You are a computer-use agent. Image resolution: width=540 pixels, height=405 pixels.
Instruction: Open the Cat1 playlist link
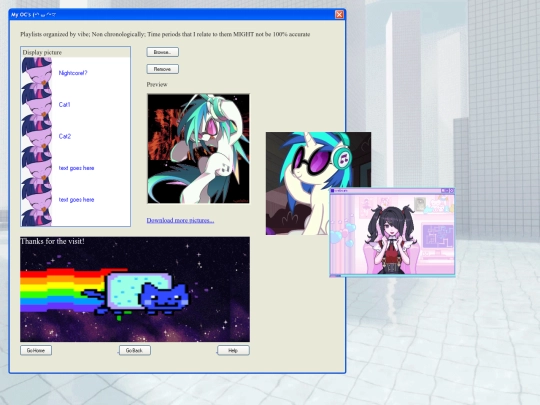pyautogui.click(x=64, y=104)
